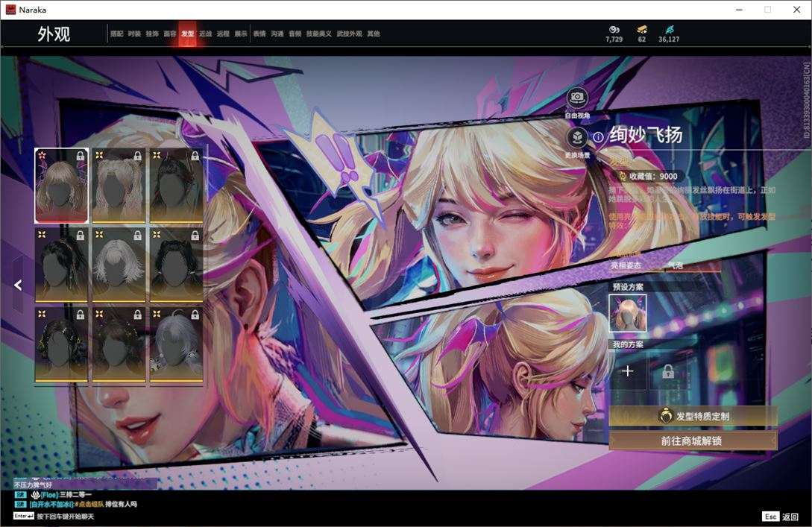Switch to the 技能奥义 tab
The height and width of the screenshot is (527, 812).
(318, 34)
